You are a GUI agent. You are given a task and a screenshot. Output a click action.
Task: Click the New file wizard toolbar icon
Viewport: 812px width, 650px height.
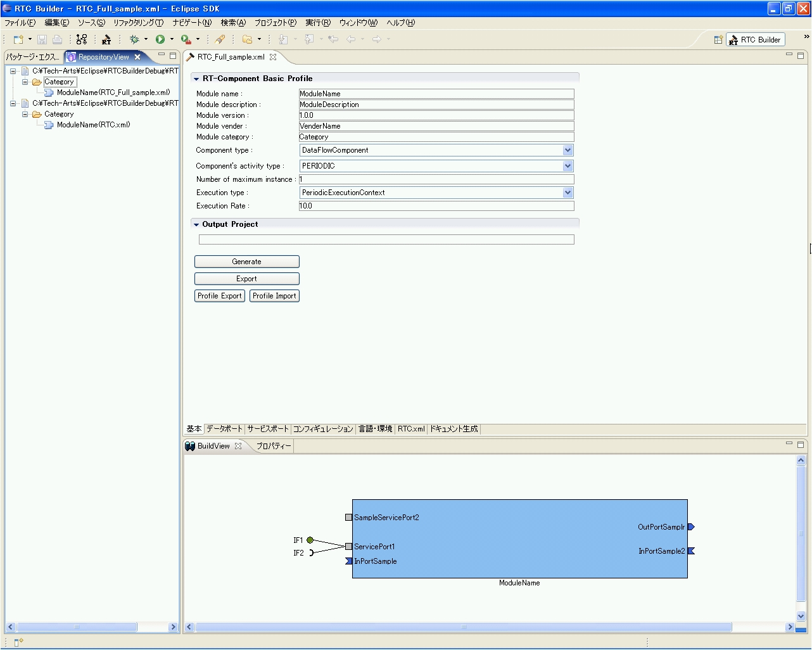[x=18, y=39]
